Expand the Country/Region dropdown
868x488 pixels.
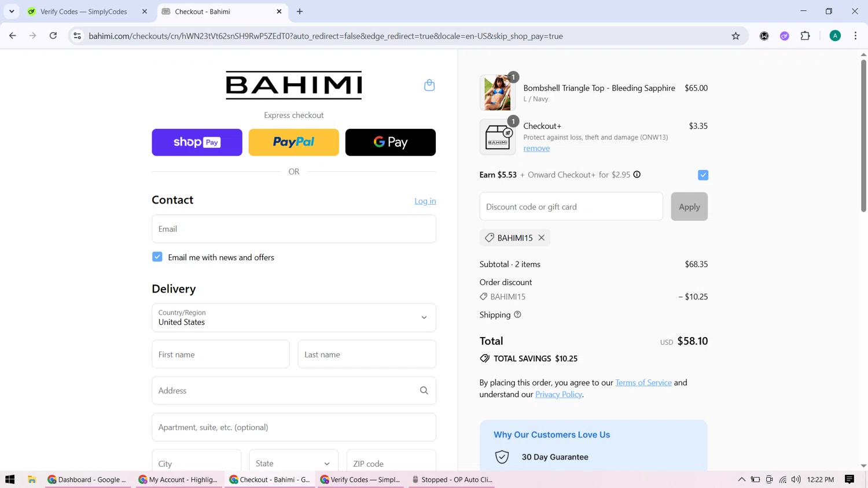[x=294, y=317]
